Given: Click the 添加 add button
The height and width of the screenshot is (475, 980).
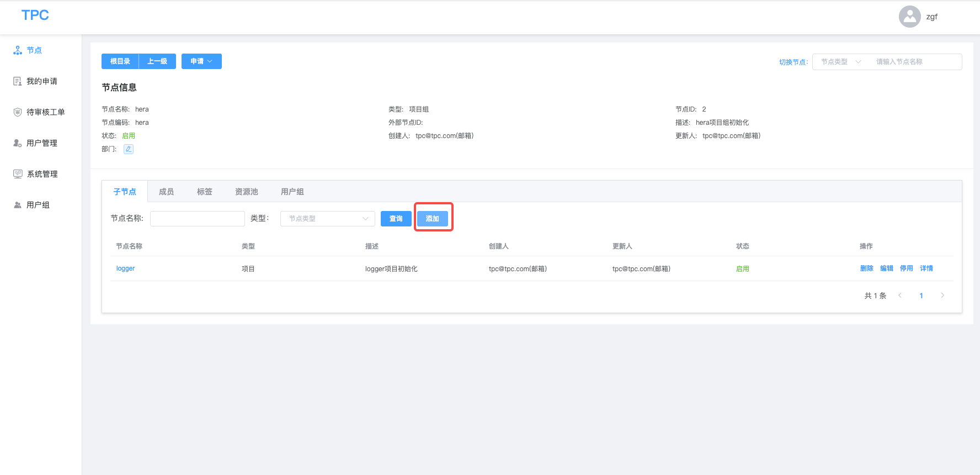Looking at the screenshot, I should pyautogui.click(x=433, y=219).
